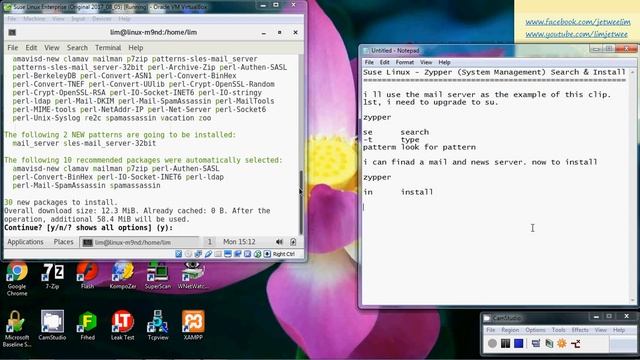
Task: Click CamStudio green SWF producer icon
Action: (549, 344)
